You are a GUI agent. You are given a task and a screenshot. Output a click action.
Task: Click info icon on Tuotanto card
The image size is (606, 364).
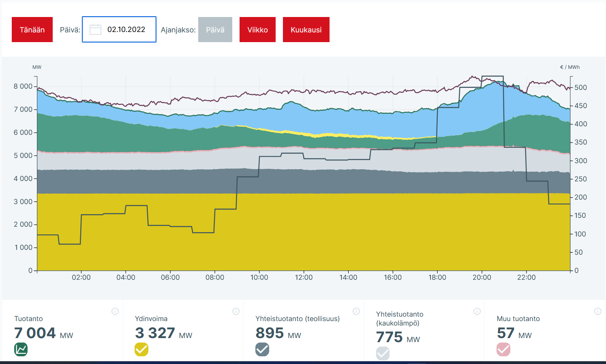pos(115,311)
